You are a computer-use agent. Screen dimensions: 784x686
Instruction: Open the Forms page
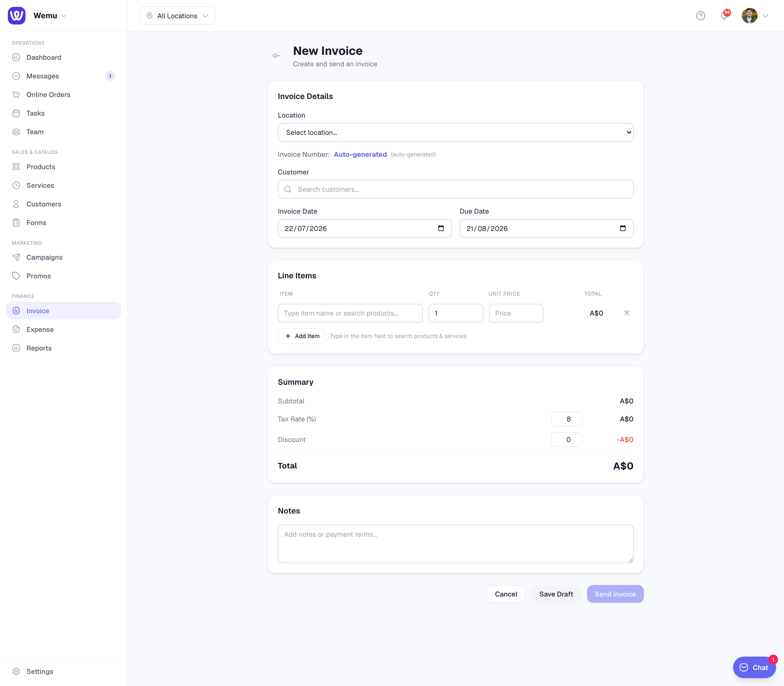coord(64,222)
